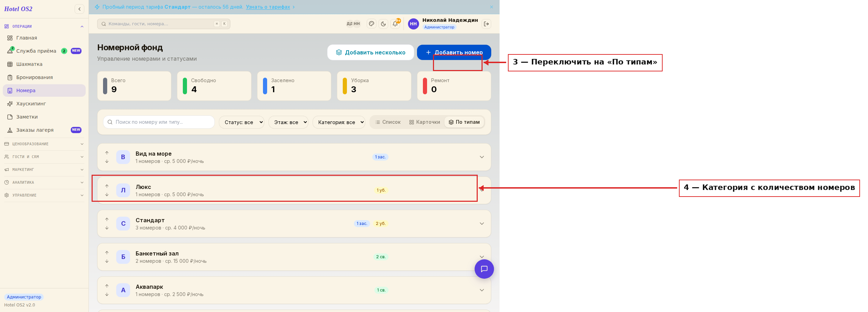Open Бронирования in sidebar
The image size is (868, 312).
pyautogui.click(x=44, y=77)
